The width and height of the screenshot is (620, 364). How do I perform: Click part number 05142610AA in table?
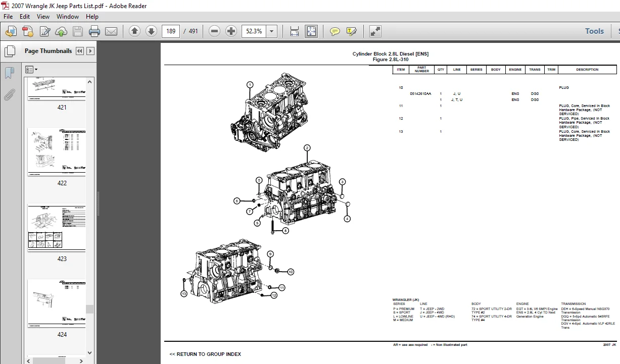421,94
